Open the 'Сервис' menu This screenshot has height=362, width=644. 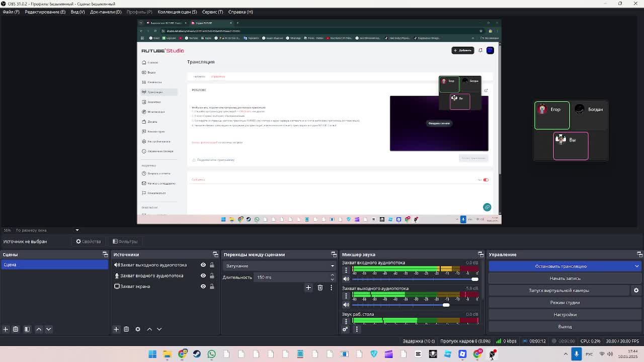click(x=212, y=12)
